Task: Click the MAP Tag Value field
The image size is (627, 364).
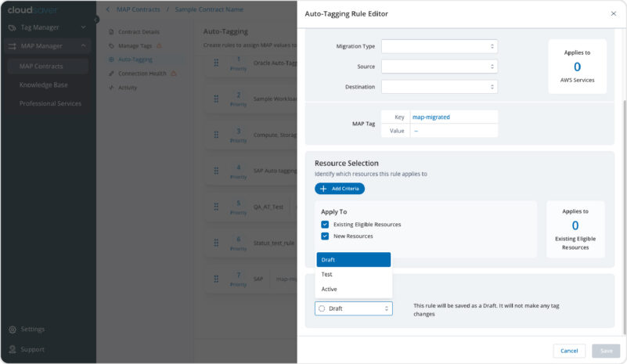Action: click(x=452, y=131)
